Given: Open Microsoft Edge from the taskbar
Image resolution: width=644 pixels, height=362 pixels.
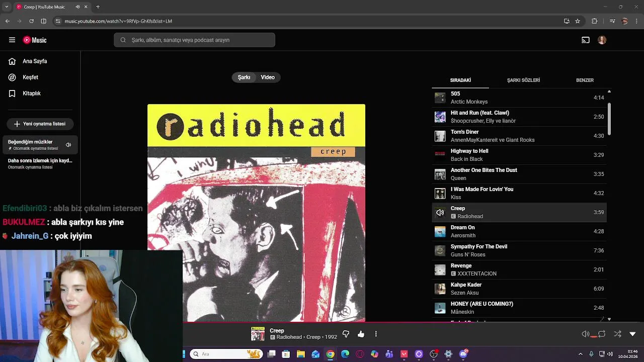Looking at the screenshot, I should coord(345,354).
